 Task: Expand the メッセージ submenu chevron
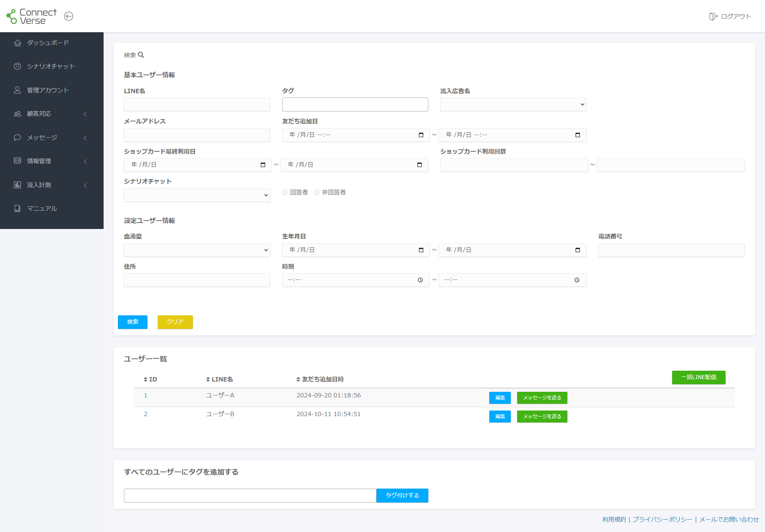tap(85, 138)
